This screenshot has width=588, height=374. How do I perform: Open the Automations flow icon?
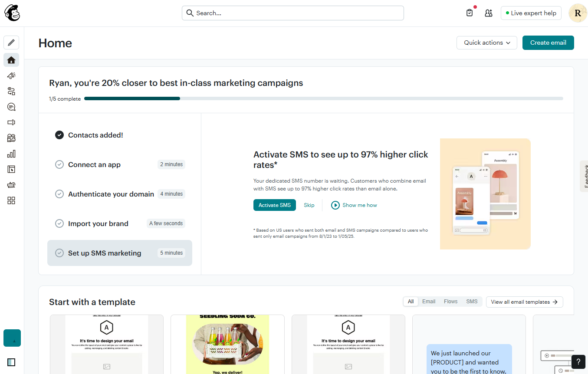click(11, 91)
